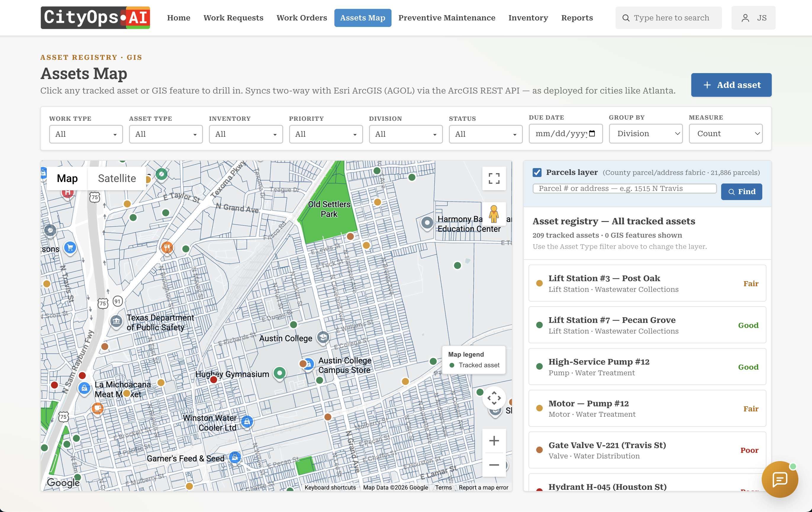Open the Measure dropdown
The width and height of the screenshot is (812, 512).
(x=726, y=133)
